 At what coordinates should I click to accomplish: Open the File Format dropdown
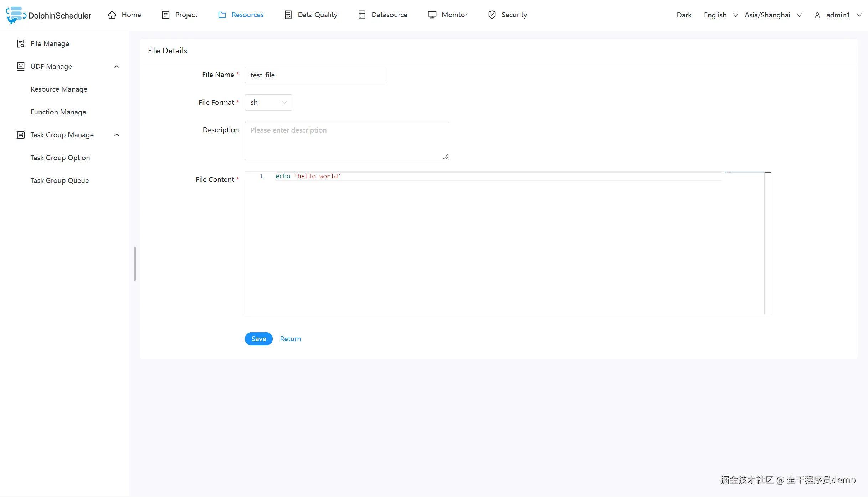click(x=268, y=102)
